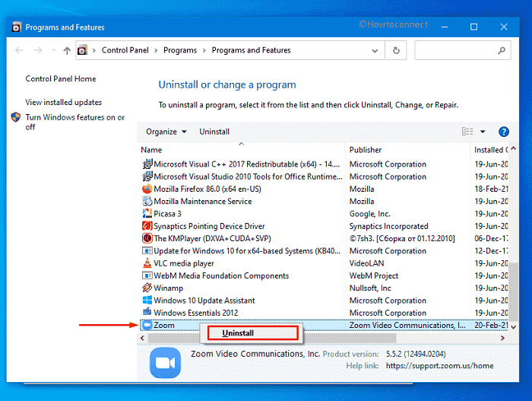Viewport: 532px width, 401px height.
Task: Select the Windows Essentials 2012 icon
Action: click(x=147, y=312)
